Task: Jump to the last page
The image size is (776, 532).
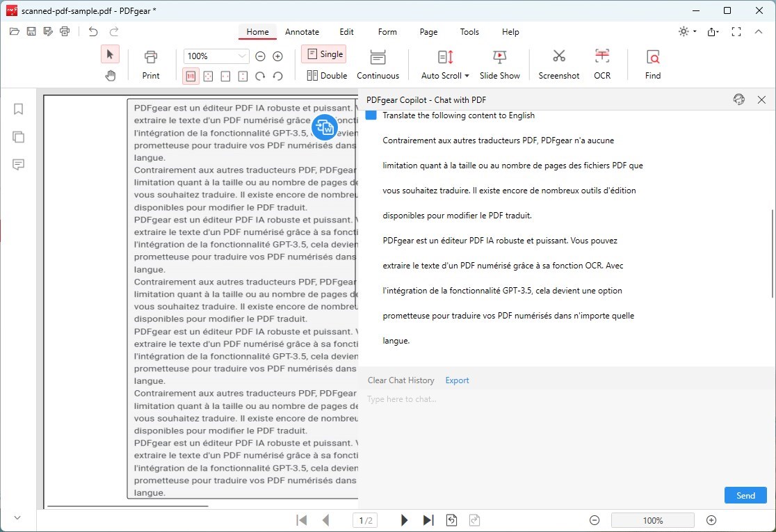Action: (x=428, y=520)
